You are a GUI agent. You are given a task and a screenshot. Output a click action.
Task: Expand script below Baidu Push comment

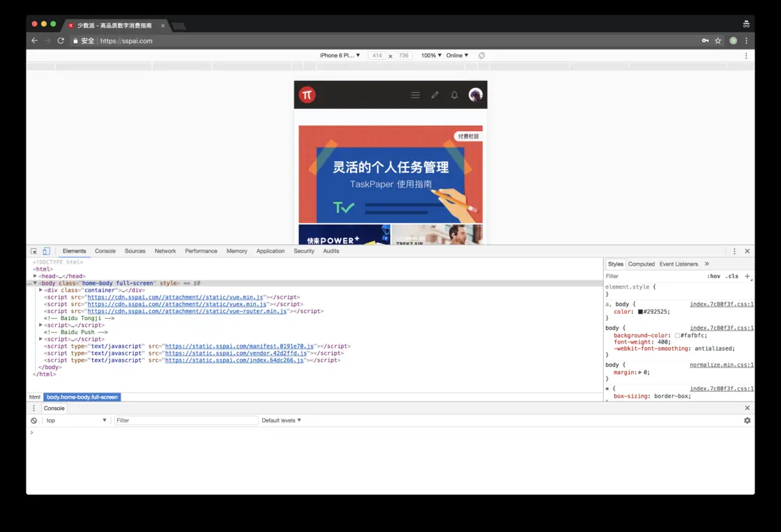[41, 339]
